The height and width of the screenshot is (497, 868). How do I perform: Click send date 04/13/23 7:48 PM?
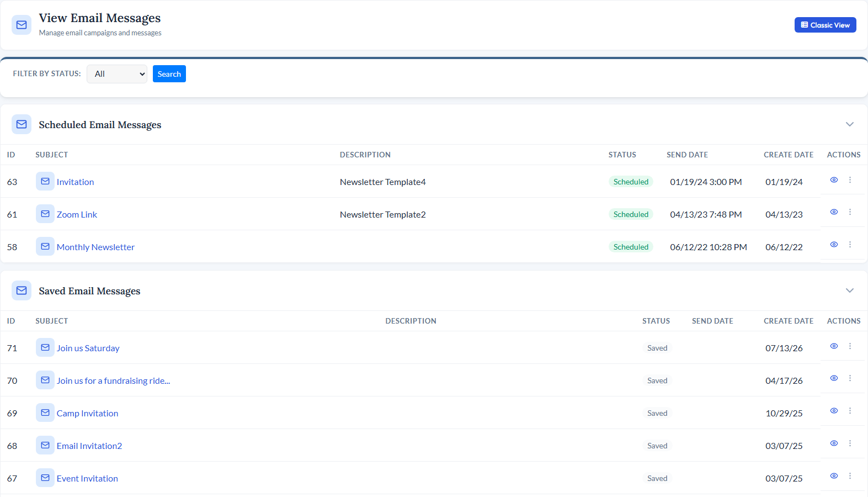click(x=706, y=214)
